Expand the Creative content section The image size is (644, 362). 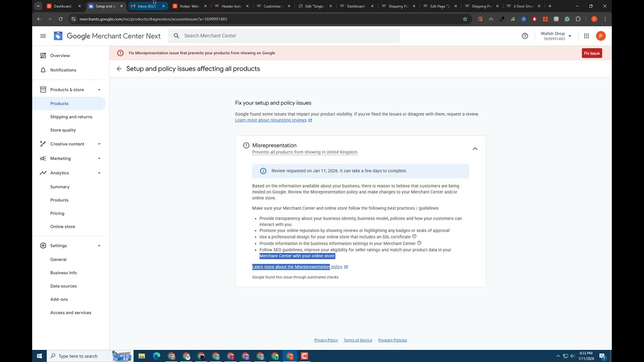[99, 144]
